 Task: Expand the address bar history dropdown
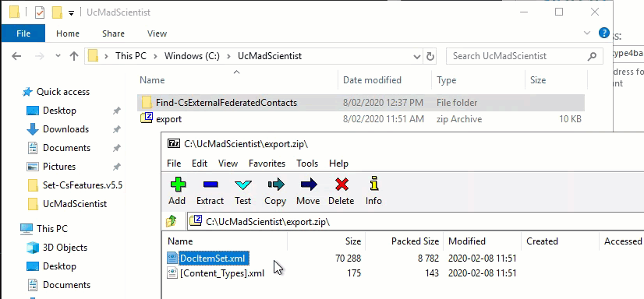click(417, 56)
